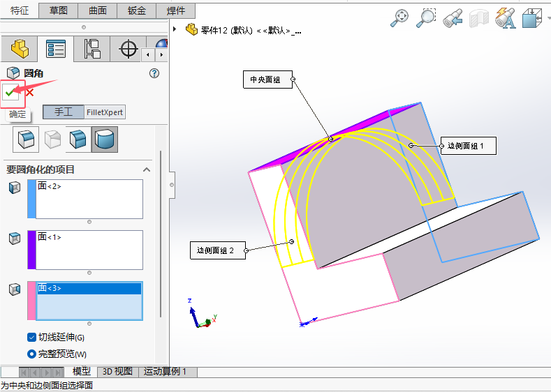
Task: Collapse the 要圆角化的项目 section
Action: coord(147,169)
